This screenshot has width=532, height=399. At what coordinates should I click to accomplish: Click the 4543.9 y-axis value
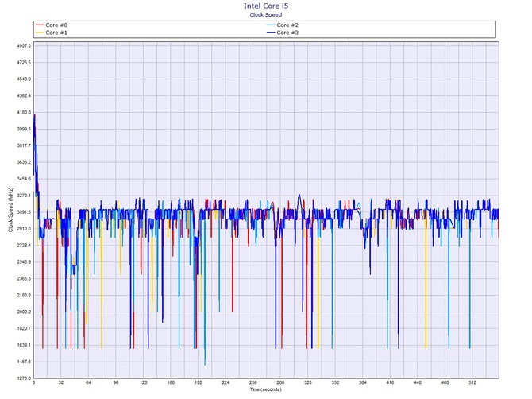coord(24,79)
